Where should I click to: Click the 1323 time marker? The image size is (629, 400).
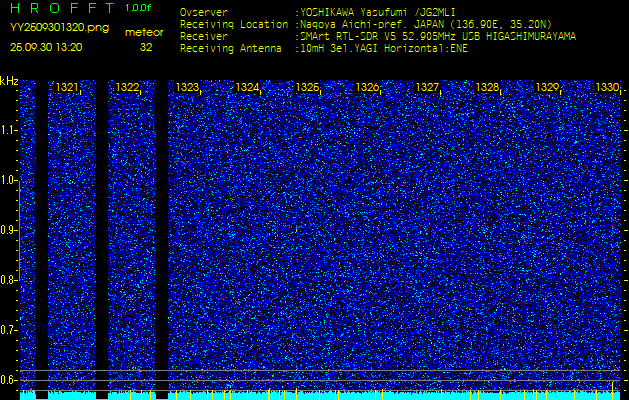[187, 87]
